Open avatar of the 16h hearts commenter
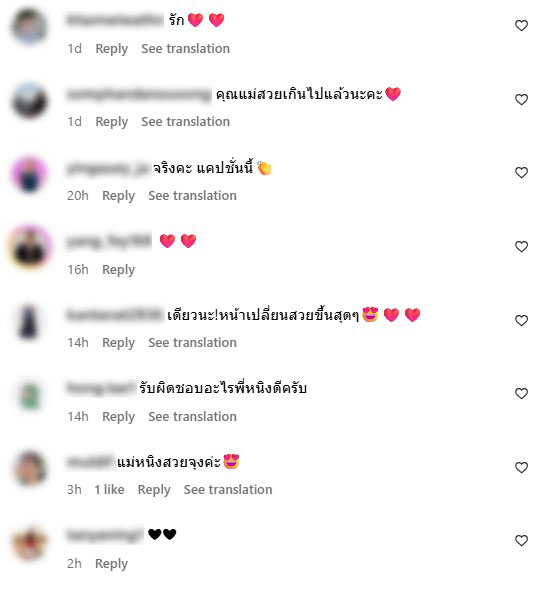The image size is (539, 603). (x=30, y=247)
